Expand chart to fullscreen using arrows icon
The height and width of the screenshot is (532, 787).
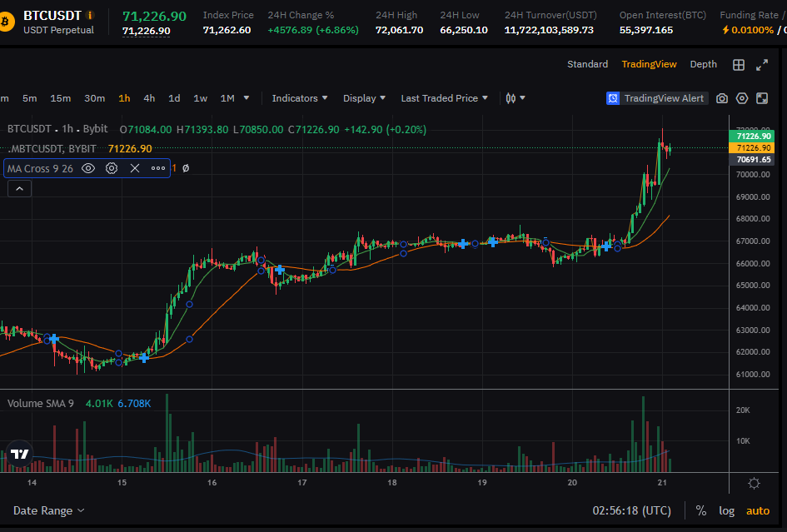(762, 65)
